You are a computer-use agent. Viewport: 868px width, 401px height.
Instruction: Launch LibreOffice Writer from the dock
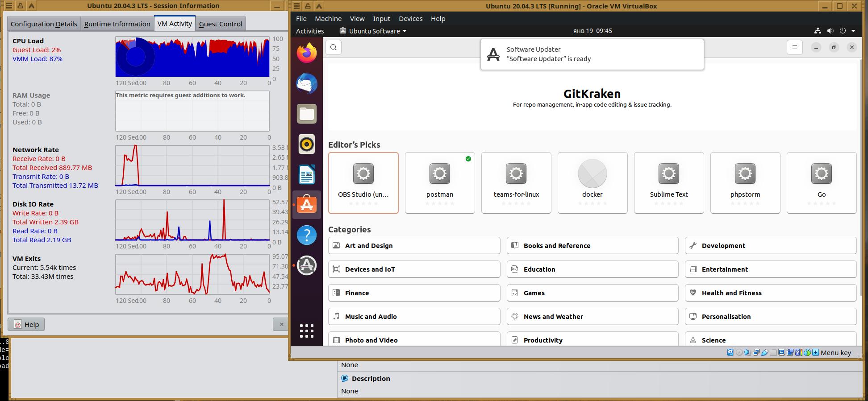tap(307, 174)
